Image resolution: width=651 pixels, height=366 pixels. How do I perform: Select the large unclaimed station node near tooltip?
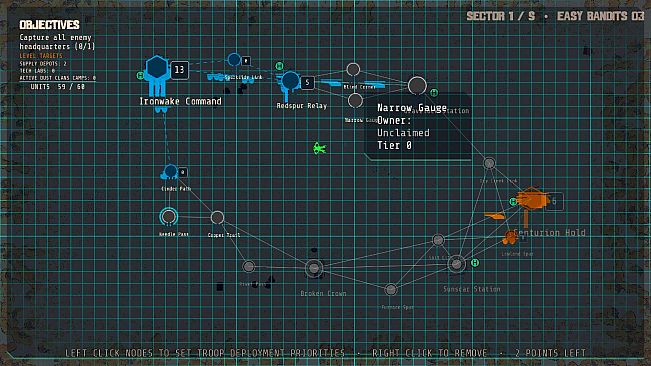tap(417, 85)
